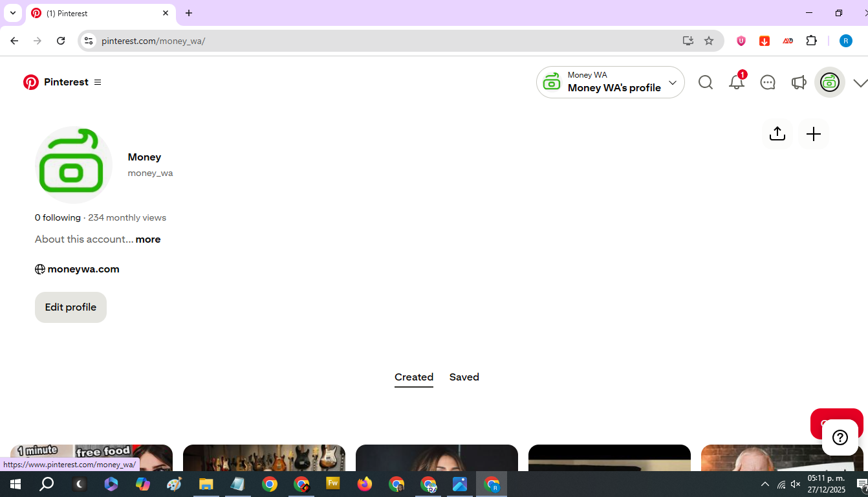Open the Pinterest hamburger menu

tap(98, 82)
